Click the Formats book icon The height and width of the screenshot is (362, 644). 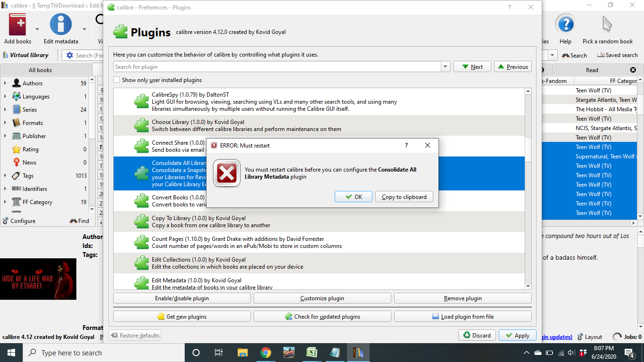point(17,123)
